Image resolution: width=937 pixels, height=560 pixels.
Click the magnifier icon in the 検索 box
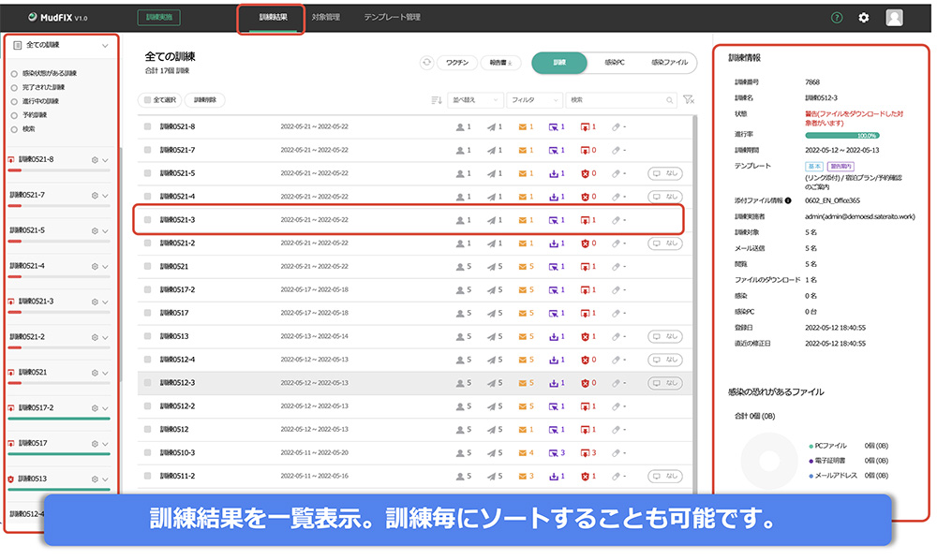tap(670, 100)
